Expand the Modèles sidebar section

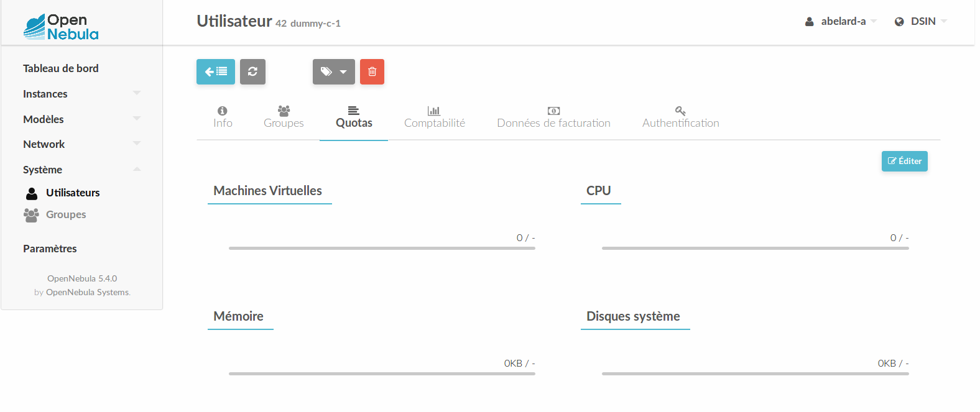(81, 119)
